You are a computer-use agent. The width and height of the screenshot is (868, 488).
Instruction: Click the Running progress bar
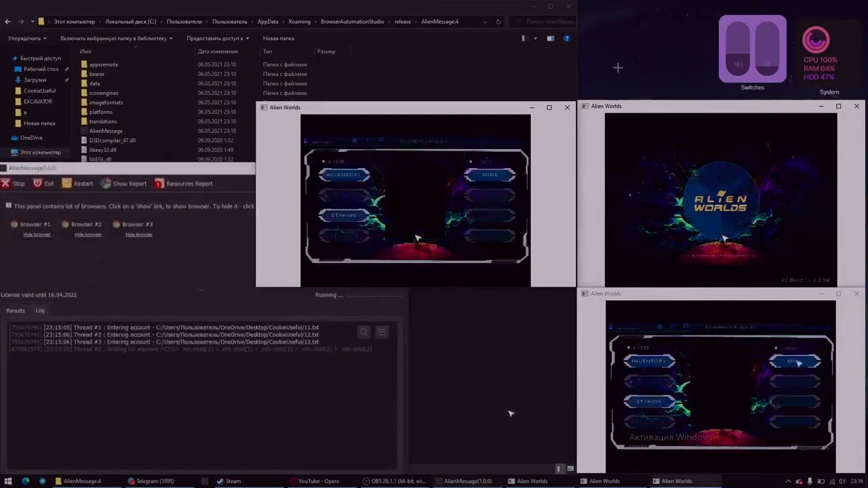click(374, 295)
